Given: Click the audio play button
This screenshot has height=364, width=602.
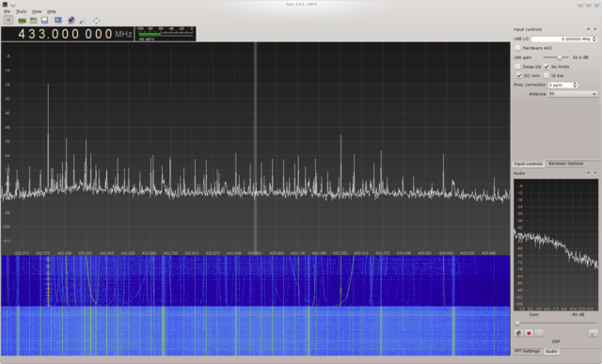Looking at the screenshot, I should tap(539, 333).
